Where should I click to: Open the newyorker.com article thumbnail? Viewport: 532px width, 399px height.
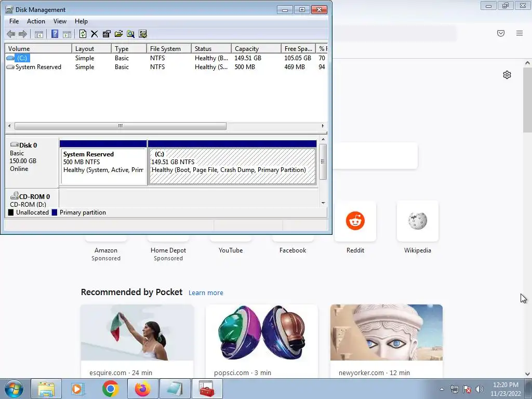tap(387, 332)
